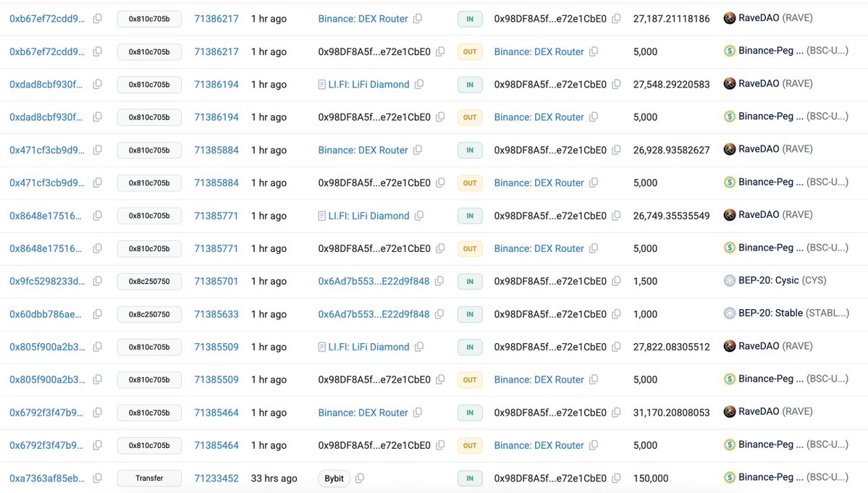This screenshot has width=868, height=493.
Task: Click the Cysic token logo icon
Action: click(730, 280)
